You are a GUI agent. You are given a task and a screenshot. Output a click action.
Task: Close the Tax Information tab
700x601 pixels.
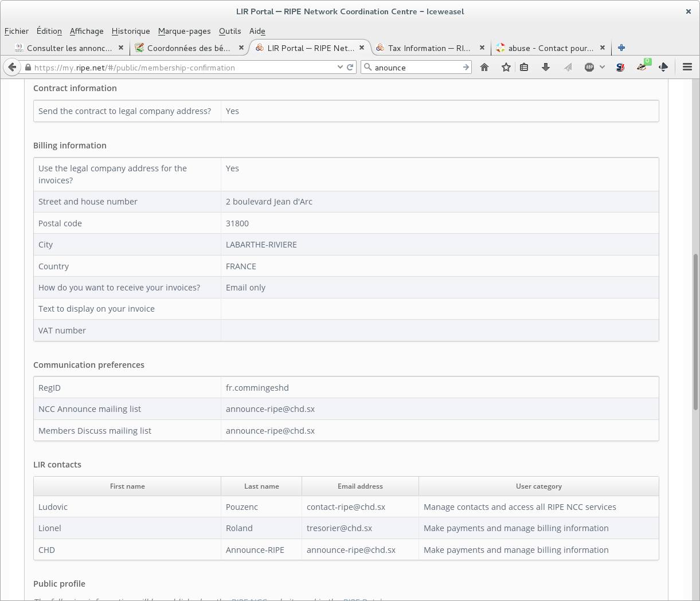[482, 48]
